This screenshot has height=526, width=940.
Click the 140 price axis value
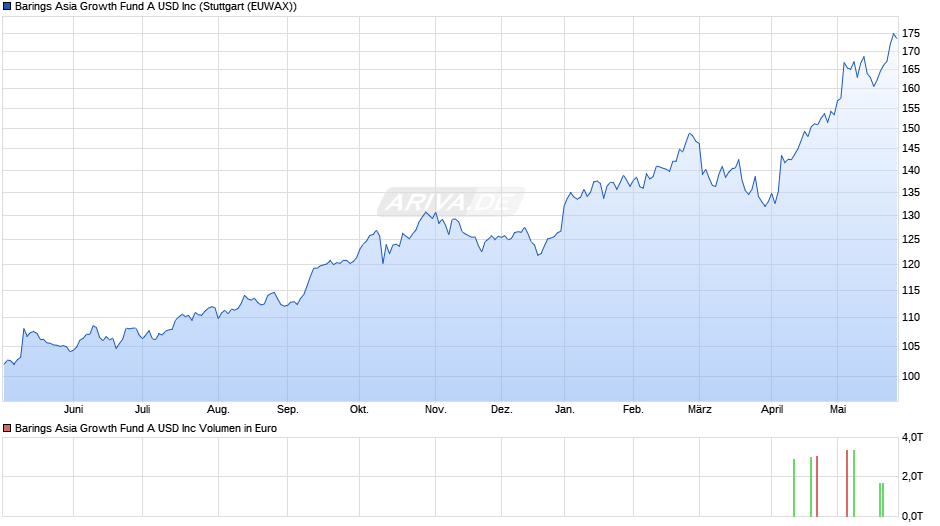(x=911, y=170)
